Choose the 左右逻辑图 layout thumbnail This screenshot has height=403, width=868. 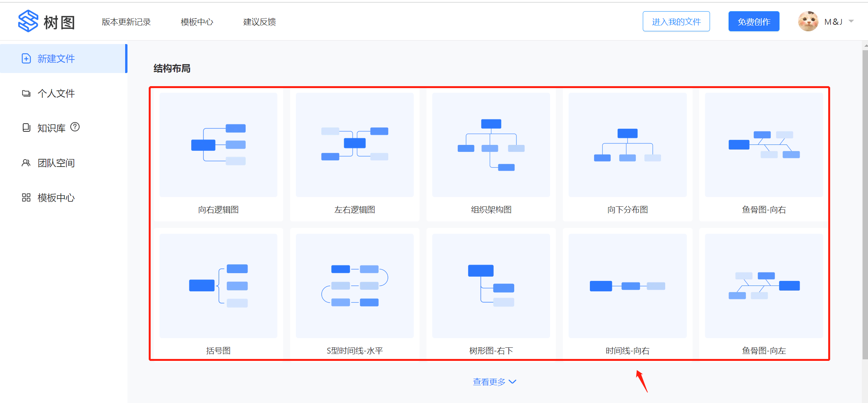(x=355, y=145)
